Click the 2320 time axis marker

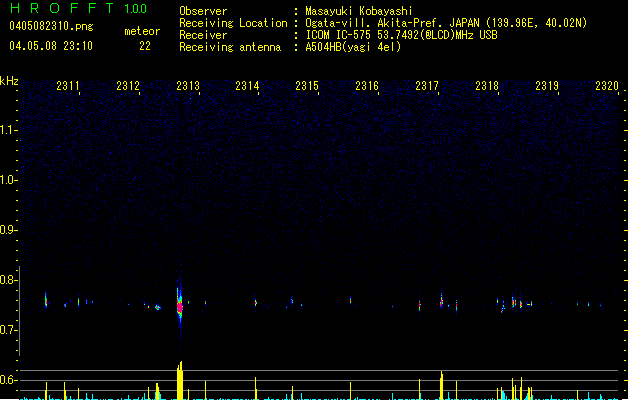click(x=607, y=86)
